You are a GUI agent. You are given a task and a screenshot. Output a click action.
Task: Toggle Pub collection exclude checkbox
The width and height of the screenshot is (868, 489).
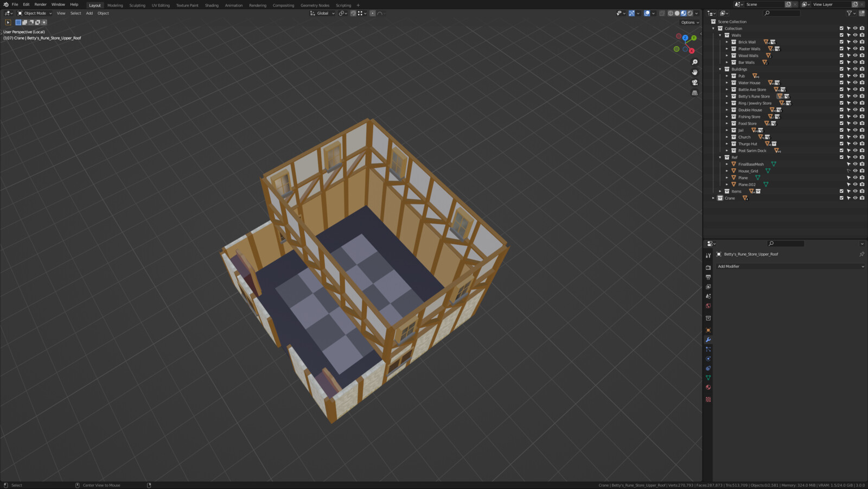coord(841,76)
